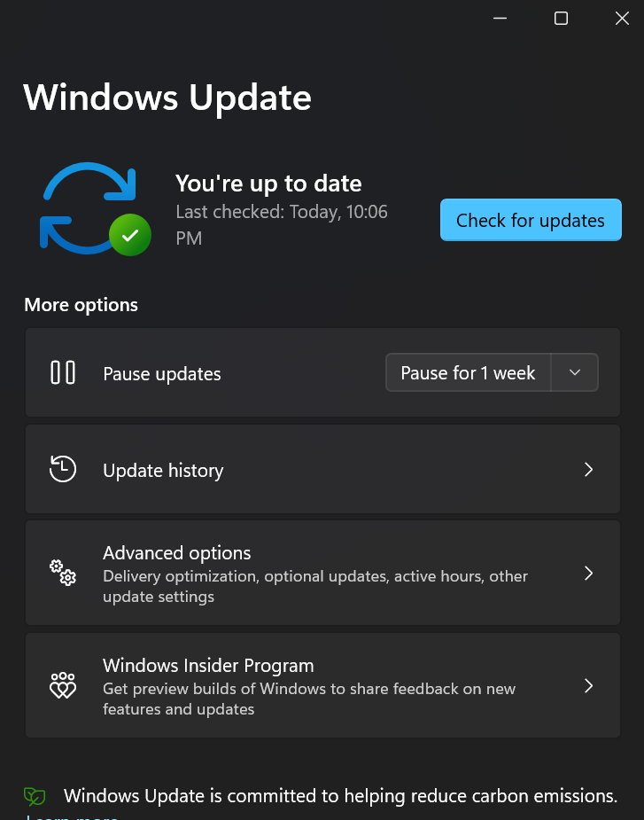Click the Learn more link at bottom
Screen dimensions: 644x820
[x=72, y=816]
